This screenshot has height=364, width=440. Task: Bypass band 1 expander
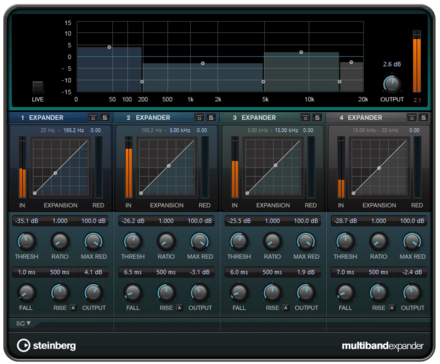[x=93, y=118]
